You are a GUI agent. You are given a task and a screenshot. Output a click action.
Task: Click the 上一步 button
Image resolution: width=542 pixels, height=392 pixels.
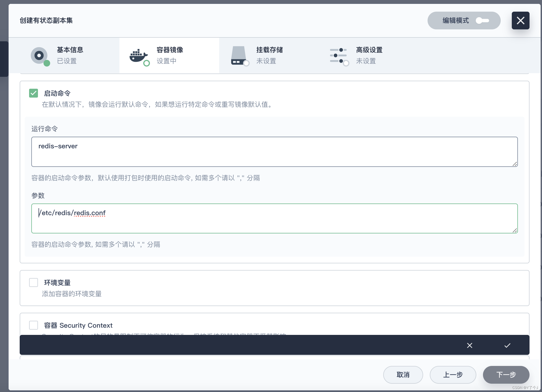(x=453, y=375)
